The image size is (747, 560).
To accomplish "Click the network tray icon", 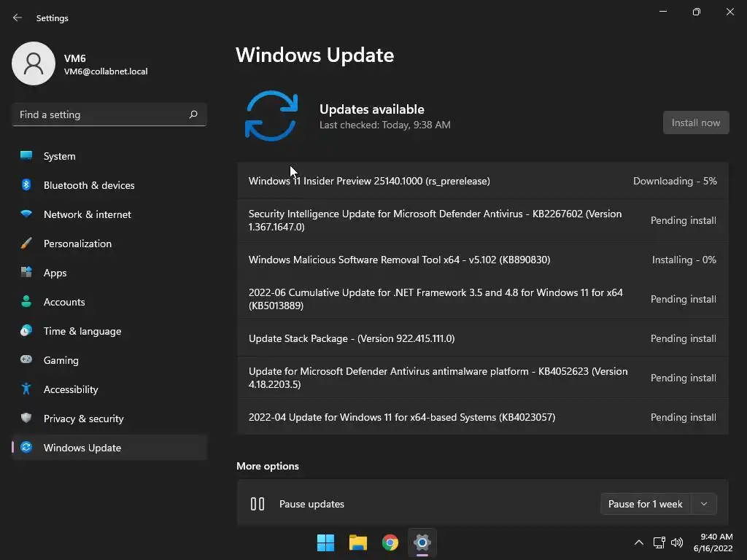I will (659, 542).
